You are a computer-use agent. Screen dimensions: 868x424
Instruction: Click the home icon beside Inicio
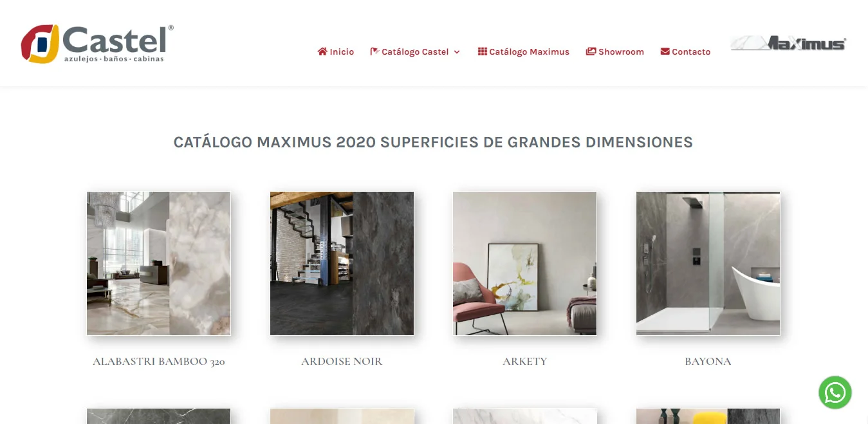click(322, 51)
